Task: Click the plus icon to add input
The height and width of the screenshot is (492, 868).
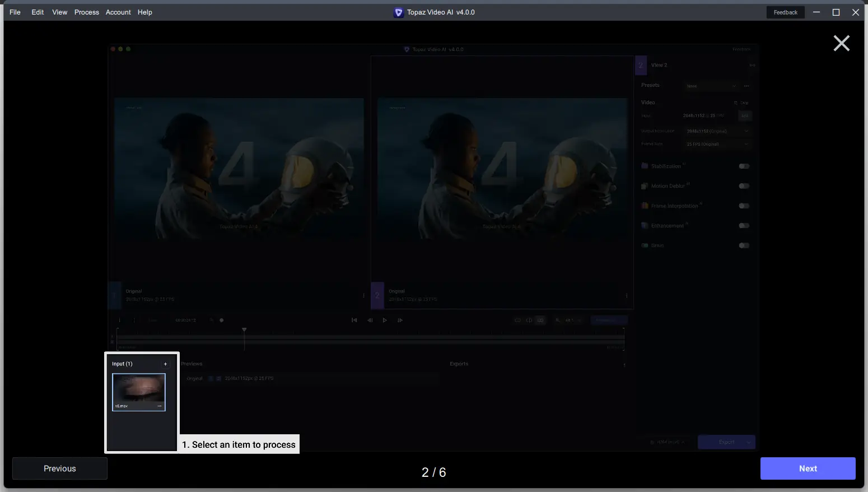Action: pos(165,364)
